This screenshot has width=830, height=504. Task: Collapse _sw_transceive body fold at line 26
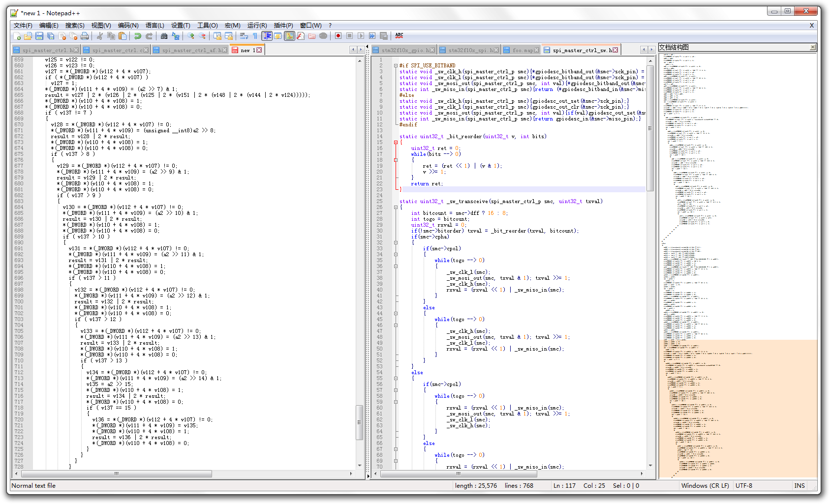click(x=396, y=207)
